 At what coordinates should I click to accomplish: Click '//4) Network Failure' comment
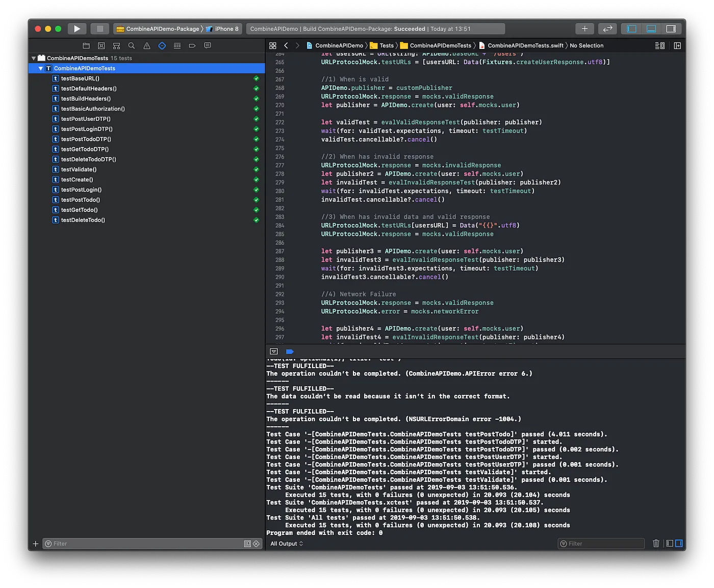click(359, 294)
